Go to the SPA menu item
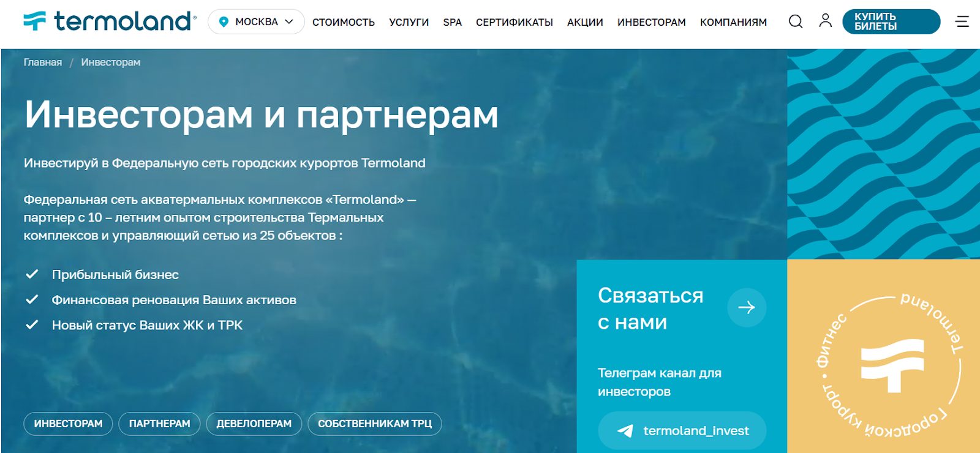Image resolution: width=980 pixels, height=453 pixels. (453, 22)
